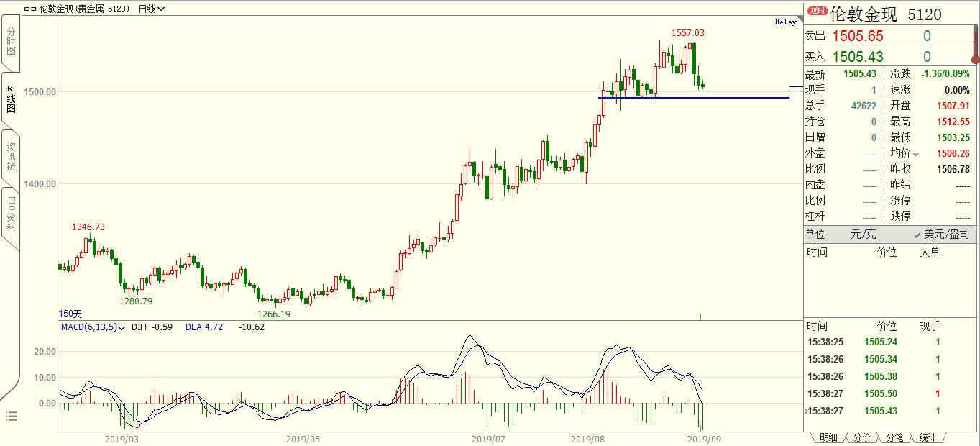Click the Delay indicator on chart corner
This screenshot has height=446, width=980.
[x=785, y=22]
